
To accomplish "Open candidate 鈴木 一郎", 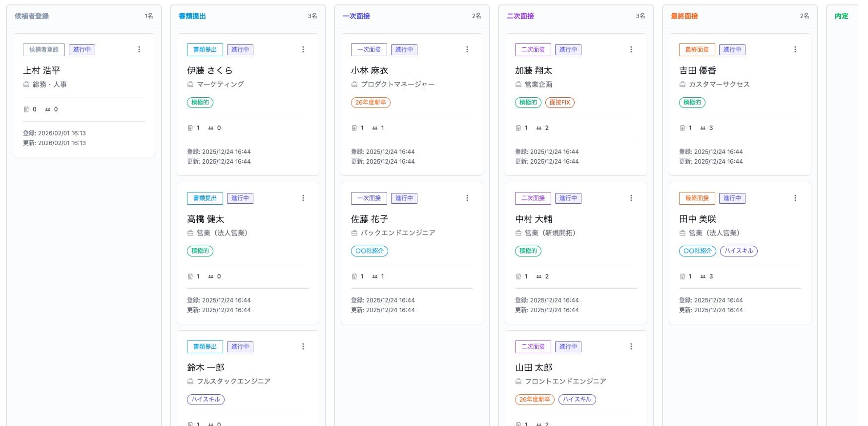I will click(206, 367).
